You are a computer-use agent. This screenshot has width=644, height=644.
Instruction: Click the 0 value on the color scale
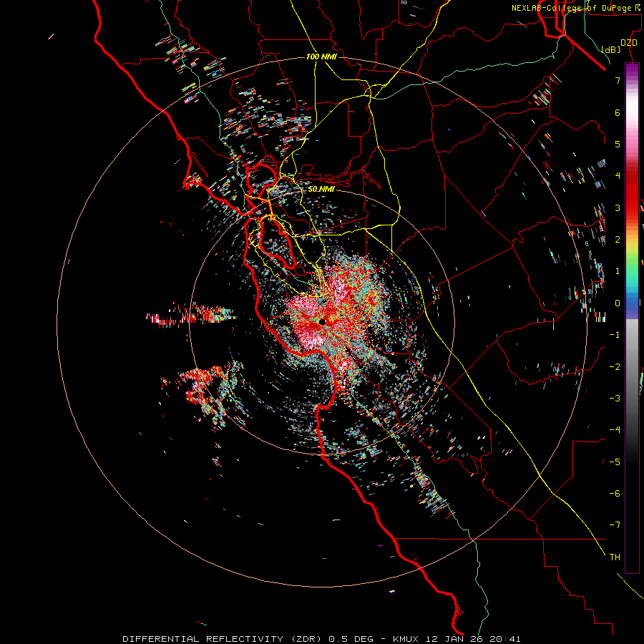[618, 303]
